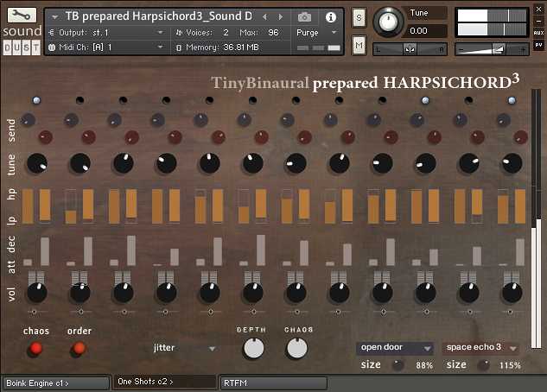Image resolution: width=547 pixels, height=392 pixels.
Task: Click the 115% size value
Action: pos(510,365)
